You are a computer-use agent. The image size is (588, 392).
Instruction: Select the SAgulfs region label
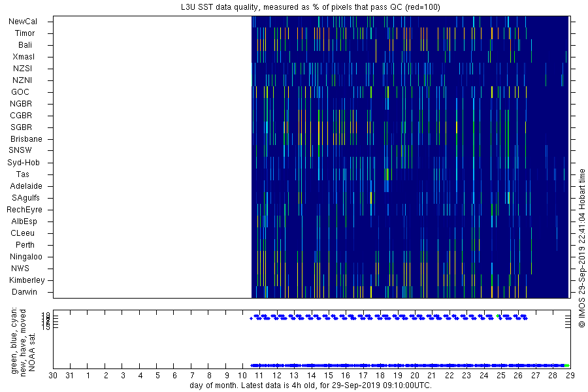(25, 198)
